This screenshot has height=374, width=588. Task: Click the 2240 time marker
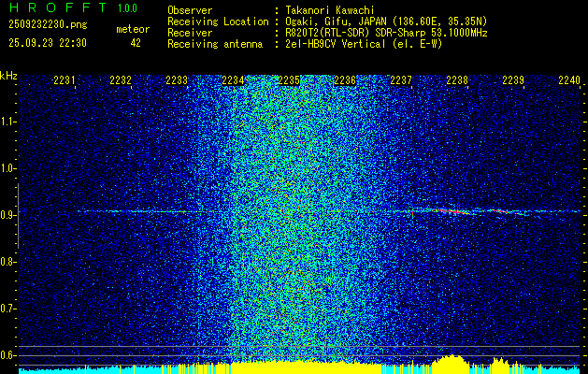569,80
